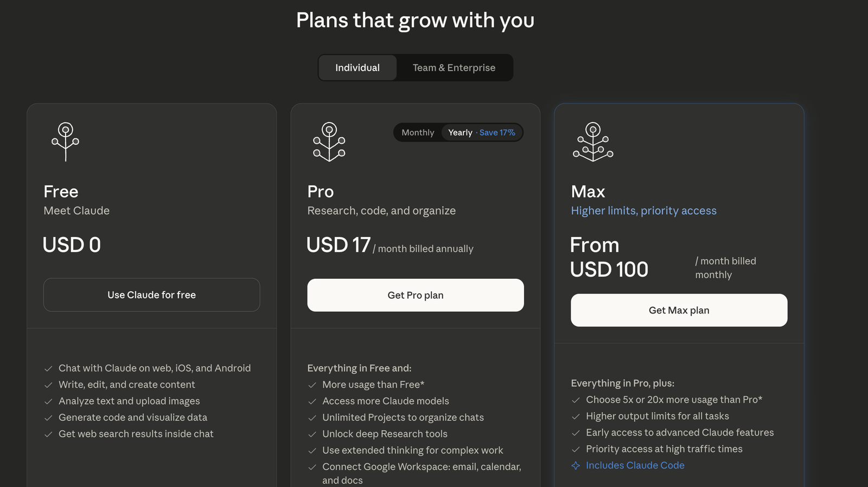This screenshot has height=487, width=868.
Task: Select the Individual plans tab
Action: click(358, 68)
